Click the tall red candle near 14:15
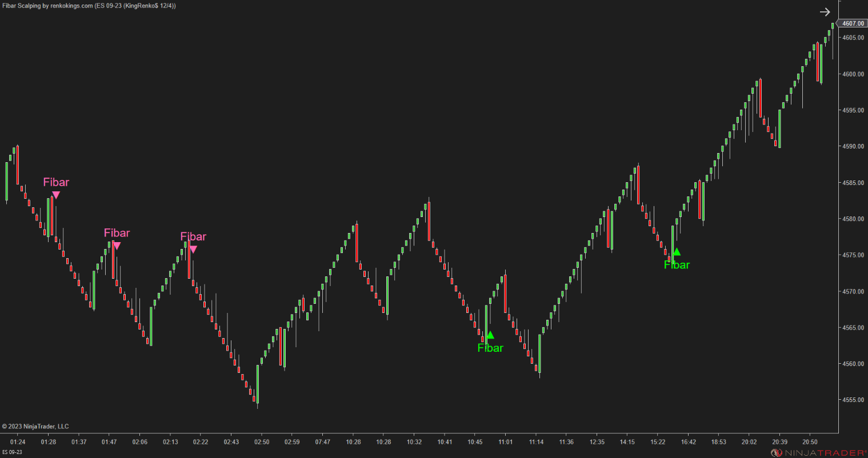 pos(637,186)
